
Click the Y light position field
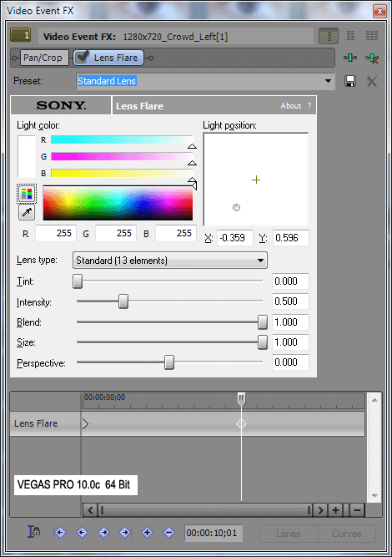291,238
